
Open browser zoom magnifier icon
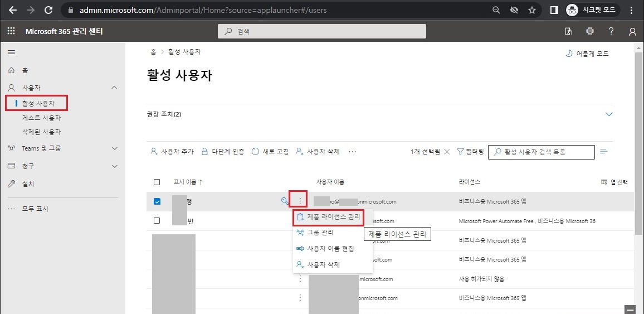click(496, 10)
